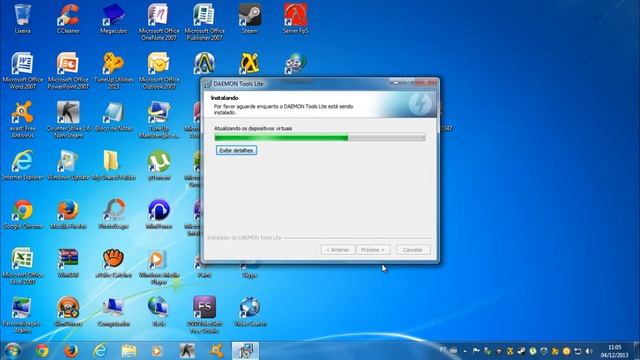Open the purple FS studio desktop shortcut

tap(204, 314)
